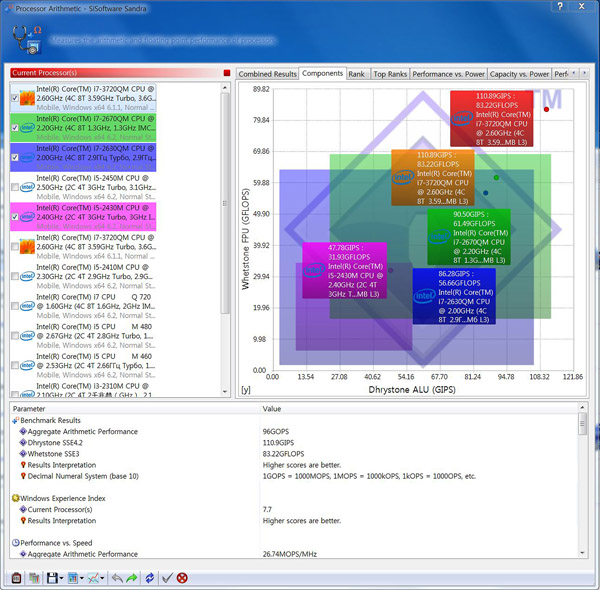Check the i5-2410M processor checkbox
Viewport: 600px width, 590px height.
(15, 276)
